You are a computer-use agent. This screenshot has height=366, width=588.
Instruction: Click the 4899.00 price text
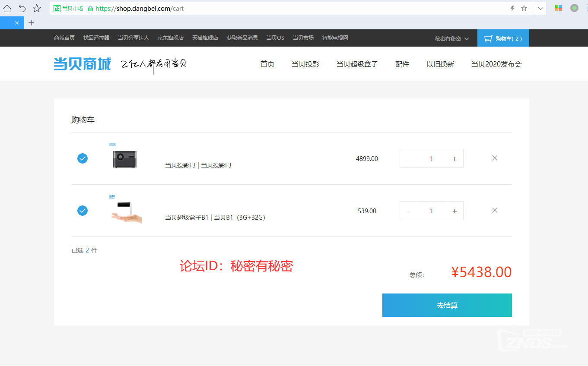point(367,159)
